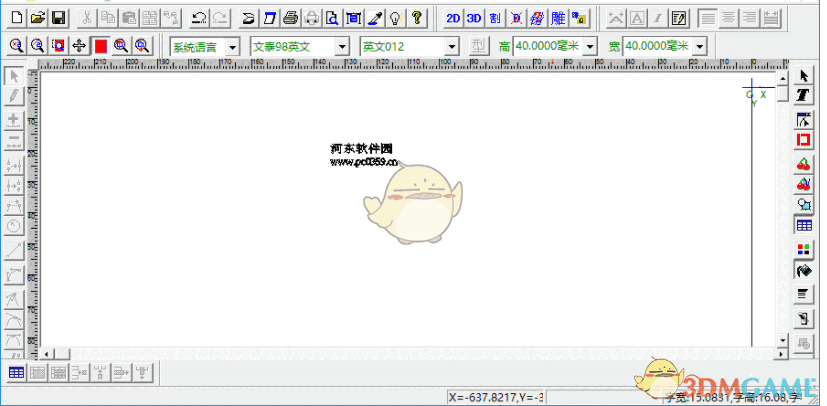827x406 pixels.
Task: Open the 文泰98英文 font dropdown
Action: click(x=342, y=46)
